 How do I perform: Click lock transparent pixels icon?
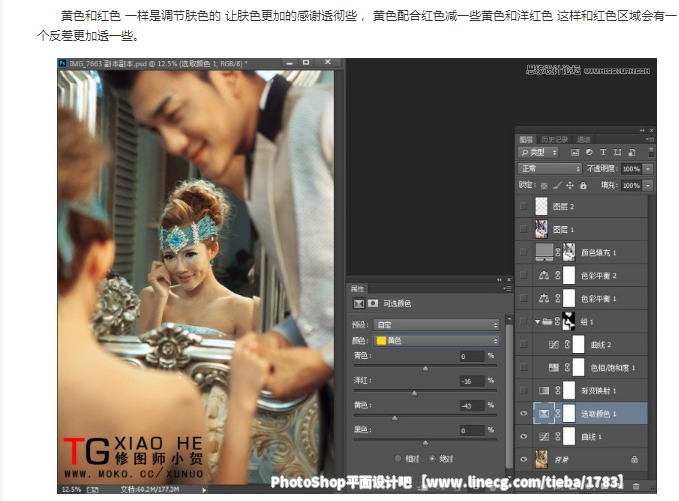click(x=544, y=186)
